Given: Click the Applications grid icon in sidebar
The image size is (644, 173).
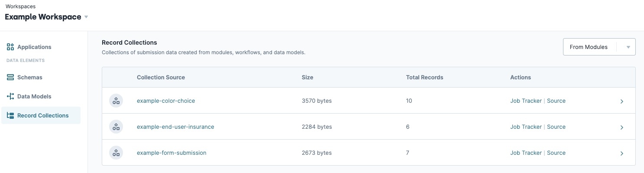Looking at the screenshot, I should [10, 47].
